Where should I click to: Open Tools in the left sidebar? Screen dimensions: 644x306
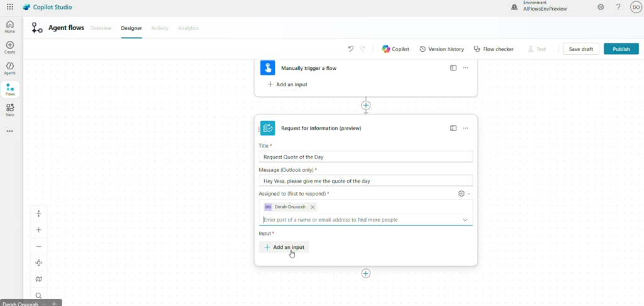pos(10,110)
